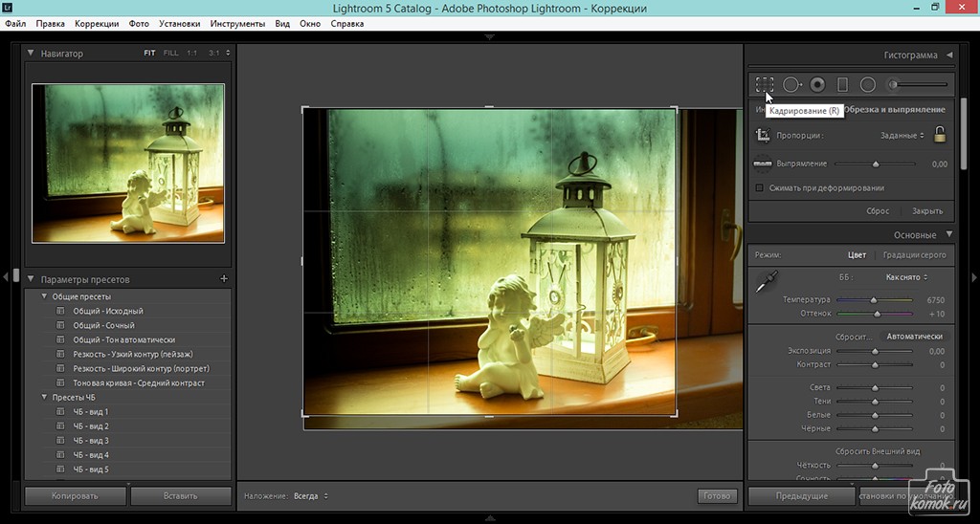Click the Копировать button

tap(75, 496)
